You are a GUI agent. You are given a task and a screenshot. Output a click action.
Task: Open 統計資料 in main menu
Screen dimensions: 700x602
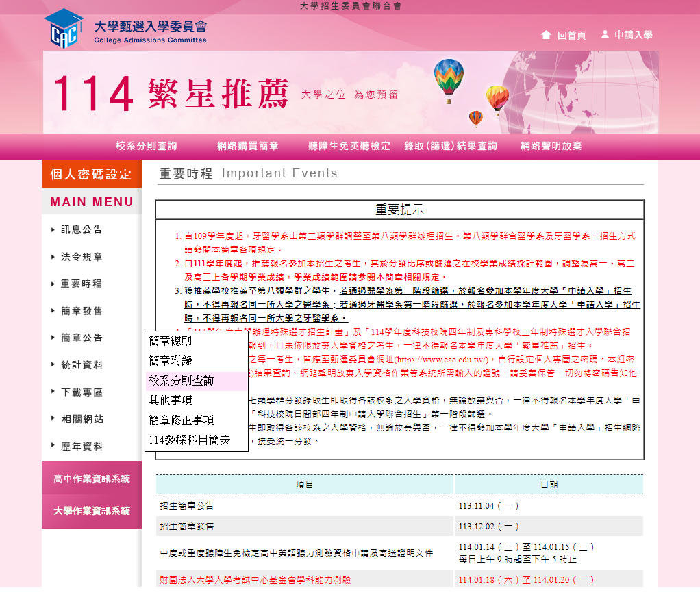[x=82, y=364]
